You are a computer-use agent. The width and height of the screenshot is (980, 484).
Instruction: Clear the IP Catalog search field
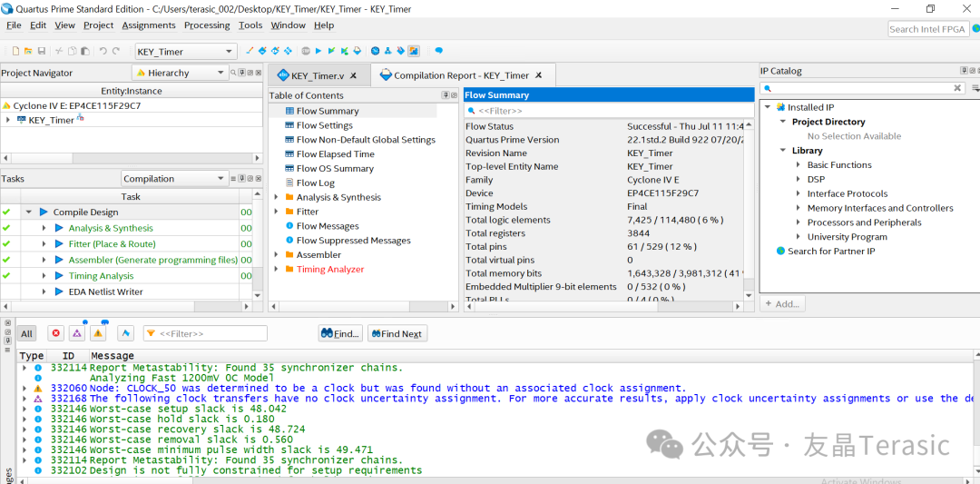(957, 88)
